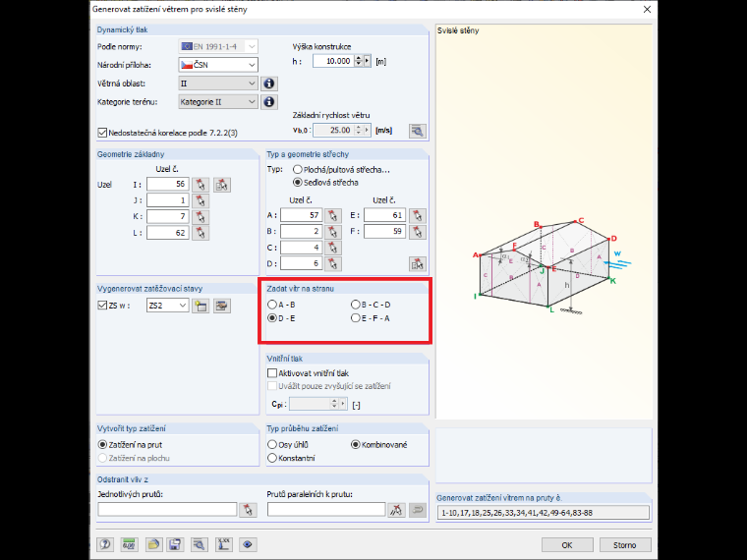747x560 pixels.
Task: Pick roof node B graphically
Action: pos(333,232)
